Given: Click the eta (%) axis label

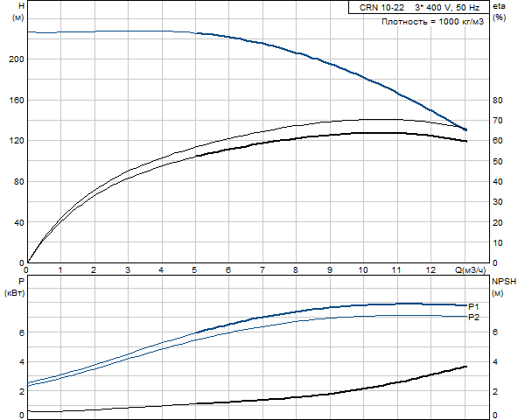Looking at the screenshot, I should click(x=499, y=12).
